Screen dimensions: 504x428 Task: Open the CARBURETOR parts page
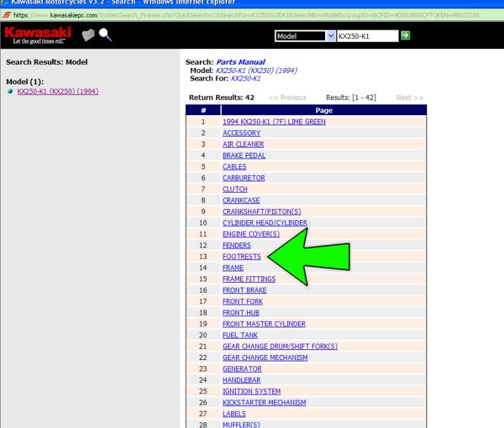244,178
